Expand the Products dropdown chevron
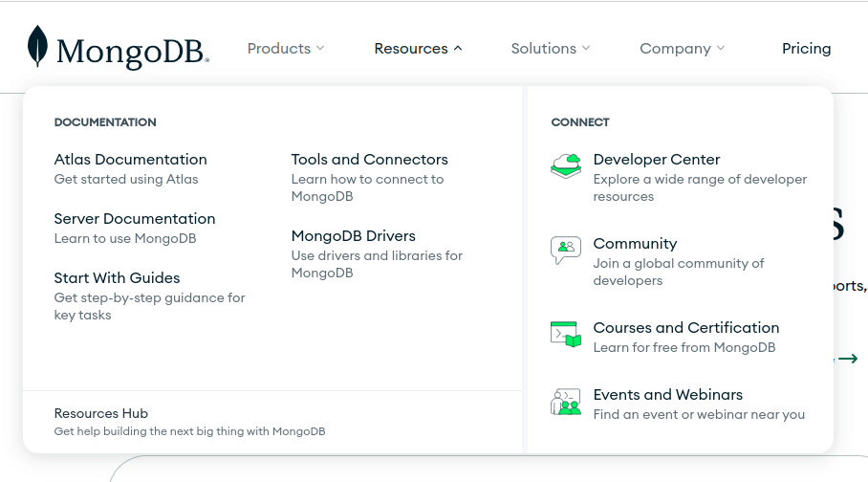The width and height of the screenshot is (868, 482). (x=320, y=48)
